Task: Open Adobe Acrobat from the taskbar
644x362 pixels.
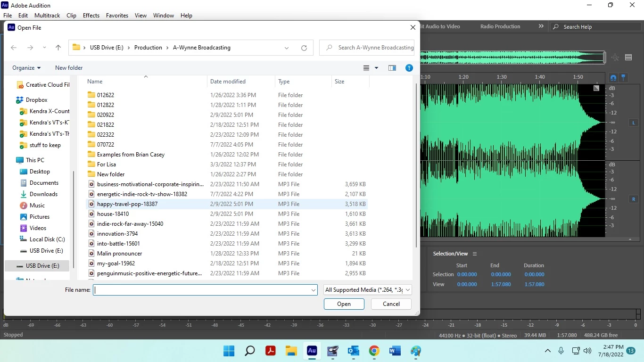Action: coord(271,351)
